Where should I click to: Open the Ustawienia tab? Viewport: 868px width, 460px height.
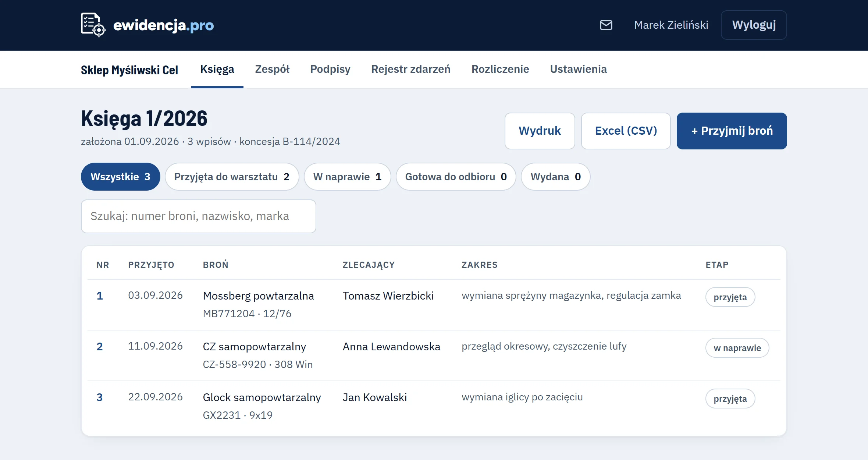click(579, 69)
